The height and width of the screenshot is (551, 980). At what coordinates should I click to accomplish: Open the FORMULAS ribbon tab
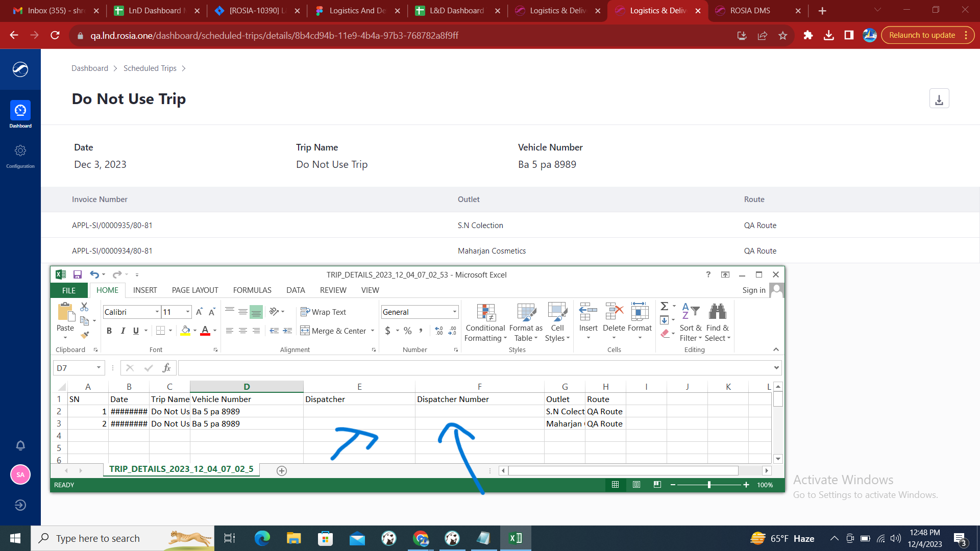252,290
